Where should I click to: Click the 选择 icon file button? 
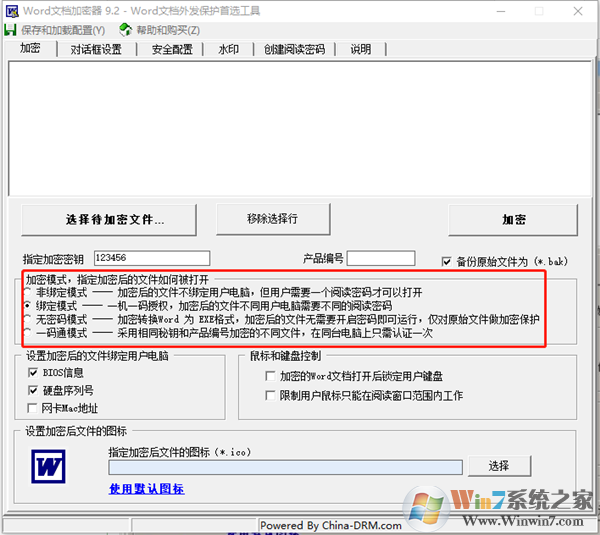[499, 466]
